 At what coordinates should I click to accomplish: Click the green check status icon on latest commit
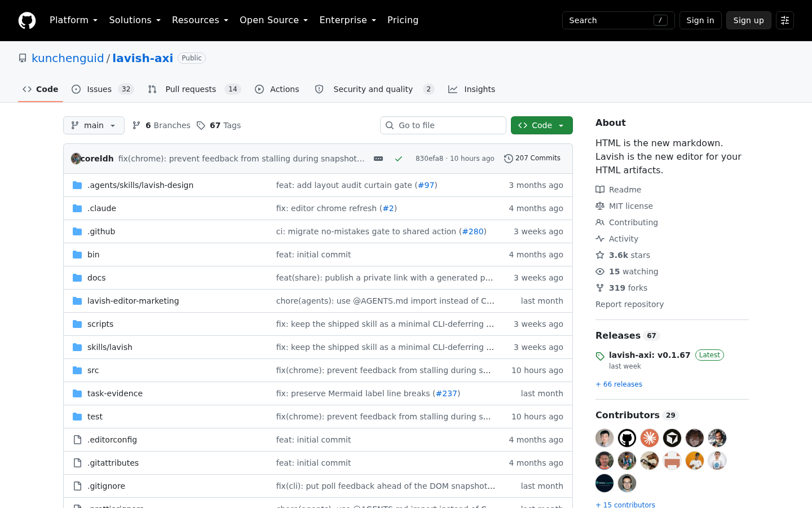coord(399,159)
